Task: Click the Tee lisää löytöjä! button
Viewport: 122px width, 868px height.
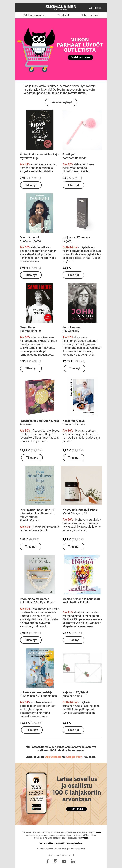Action: [61, 102]
